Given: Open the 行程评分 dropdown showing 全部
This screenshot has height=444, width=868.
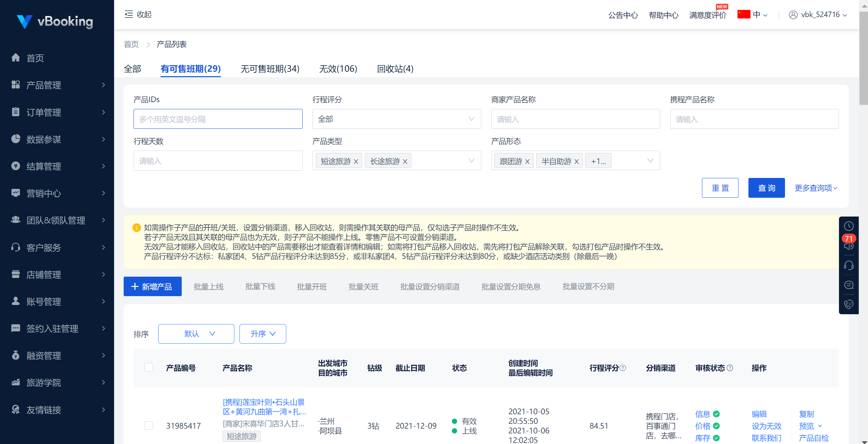Looking at the screenshot, I should [396, 119].
